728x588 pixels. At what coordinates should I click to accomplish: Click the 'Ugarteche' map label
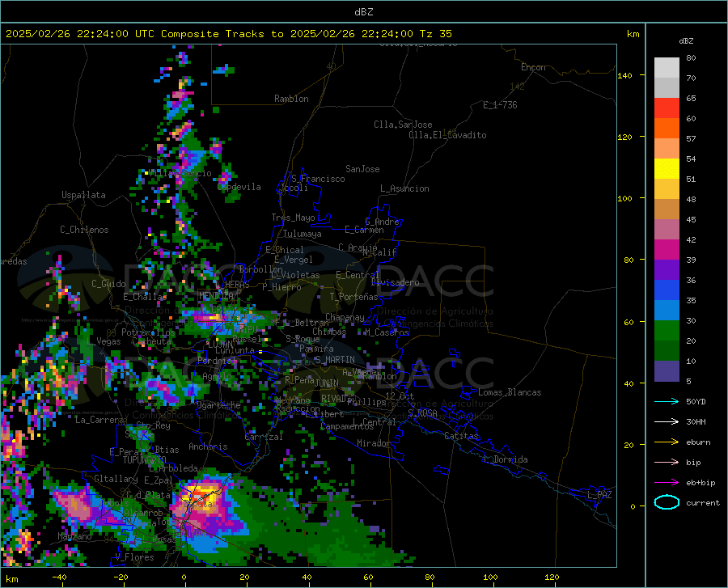tap(218, 405)
